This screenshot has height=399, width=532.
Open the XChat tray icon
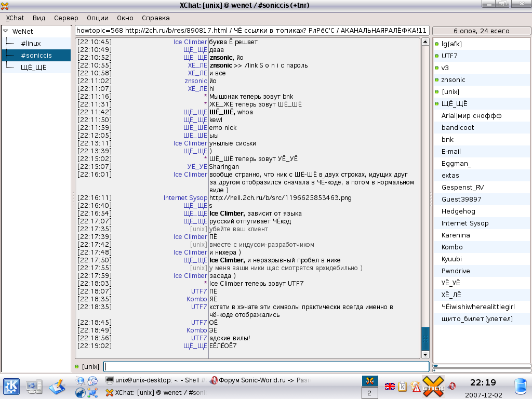[x=433, y=387]
